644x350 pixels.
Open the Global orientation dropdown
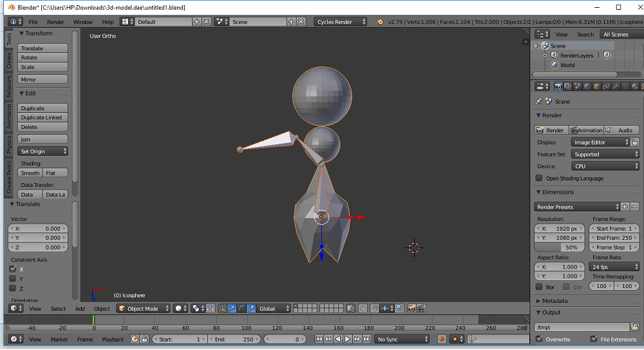click(274, 309)
